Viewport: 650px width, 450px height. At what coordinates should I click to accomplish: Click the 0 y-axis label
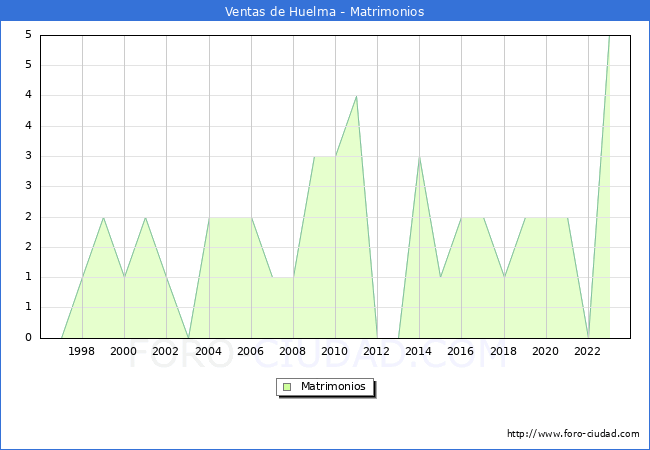point(28,337)
